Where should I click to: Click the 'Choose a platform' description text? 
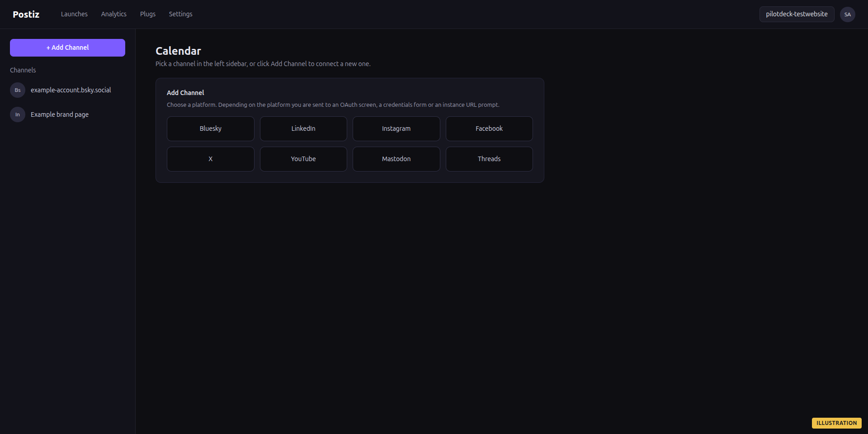333,105
